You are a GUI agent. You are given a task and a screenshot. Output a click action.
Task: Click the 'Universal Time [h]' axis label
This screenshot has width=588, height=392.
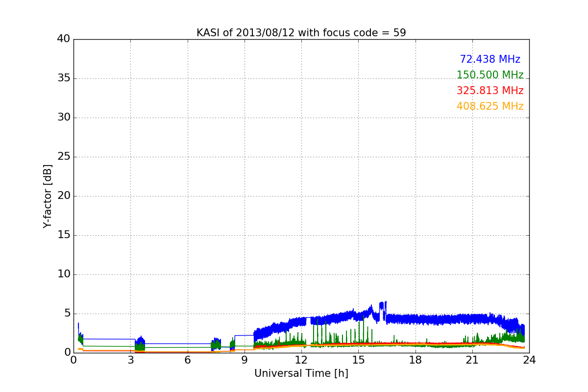coord(301,373)
